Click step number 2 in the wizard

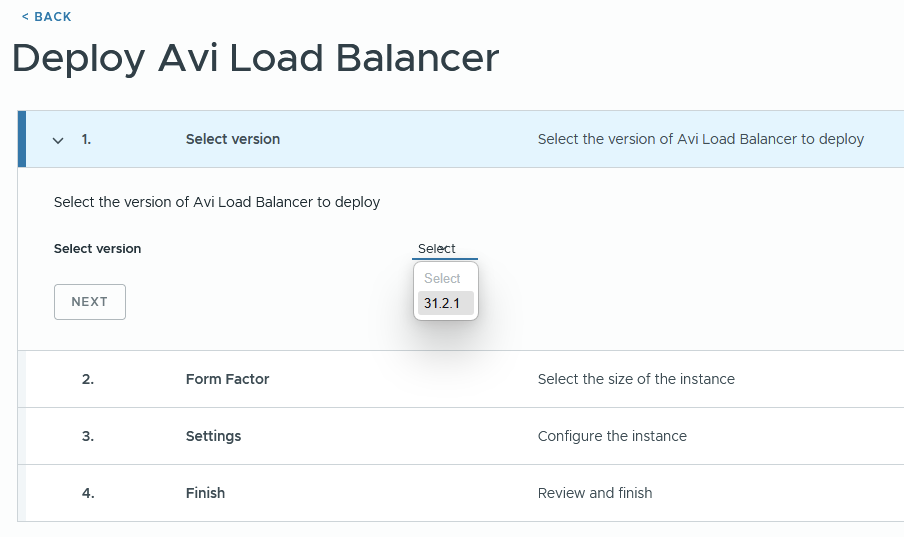pos(88,379)
